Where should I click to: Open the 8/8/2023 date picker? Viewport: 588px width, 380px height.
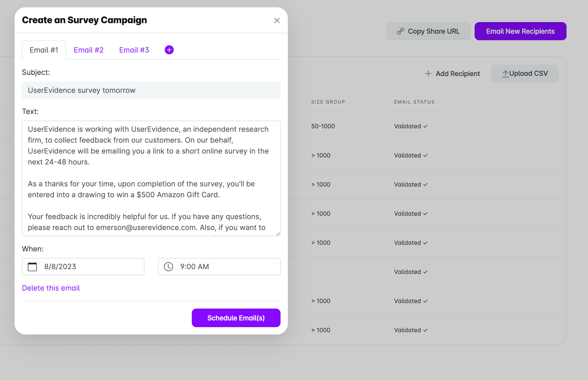[83, 267]
